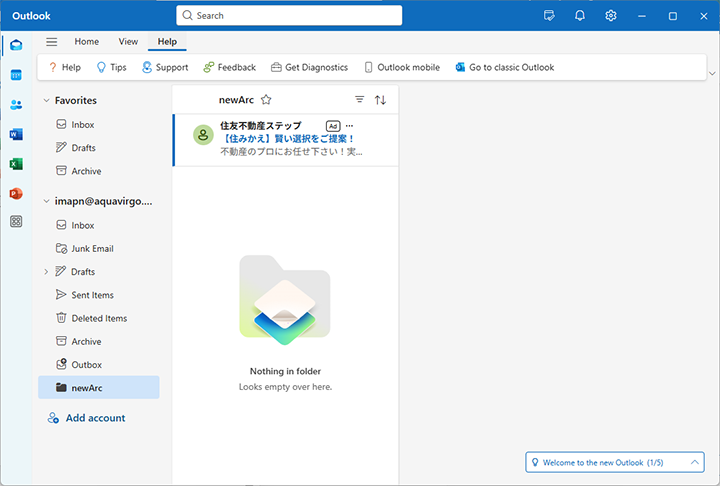720x486 pixels.
Task: Click the imapn@aquavirgo account name
Action: (103, 201)
